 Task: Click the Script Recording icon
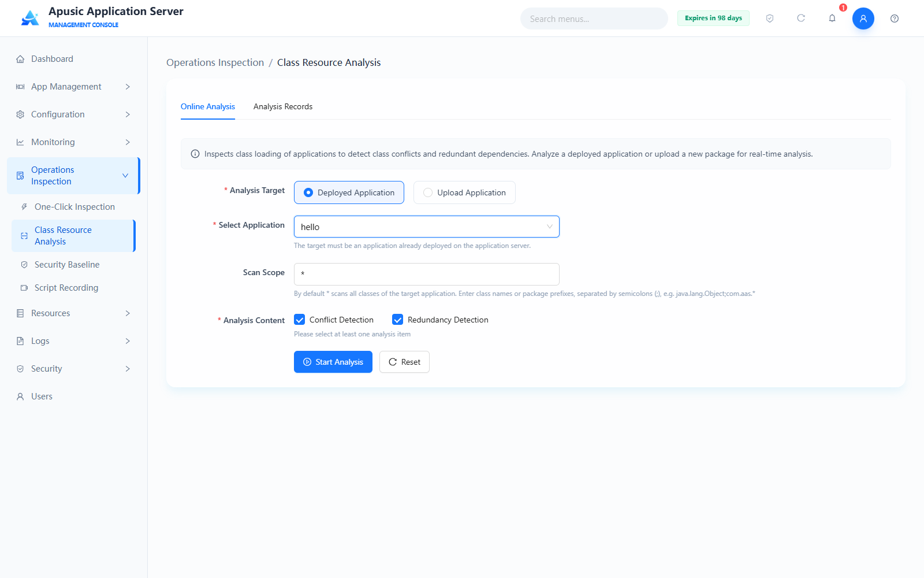point(24,288)
